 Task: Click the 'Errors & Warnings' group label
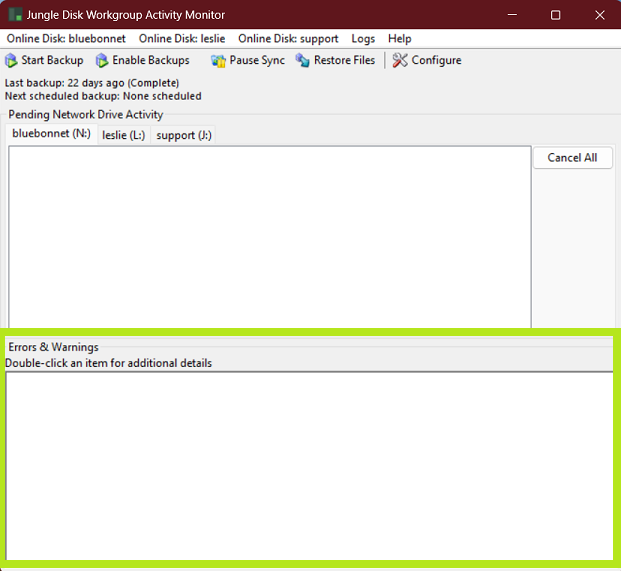[x=53, y=347]
